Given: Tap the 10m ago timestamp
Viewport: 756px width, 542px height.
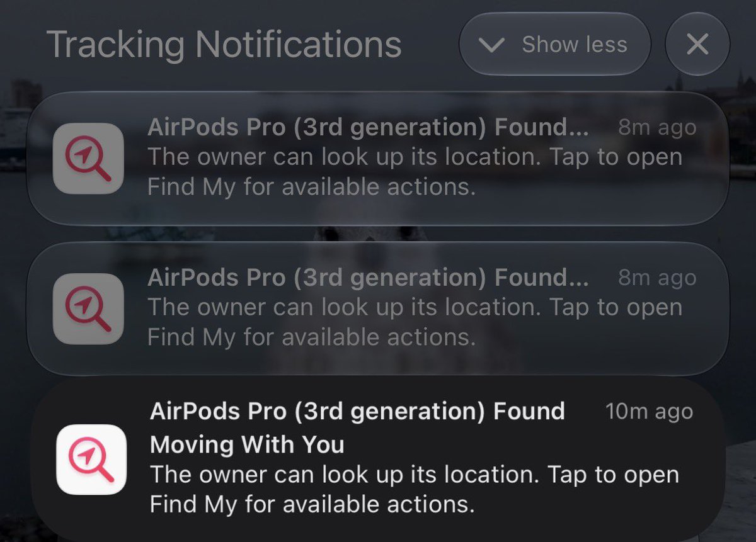Looking at the screenshot, I should tap(649, 412).
